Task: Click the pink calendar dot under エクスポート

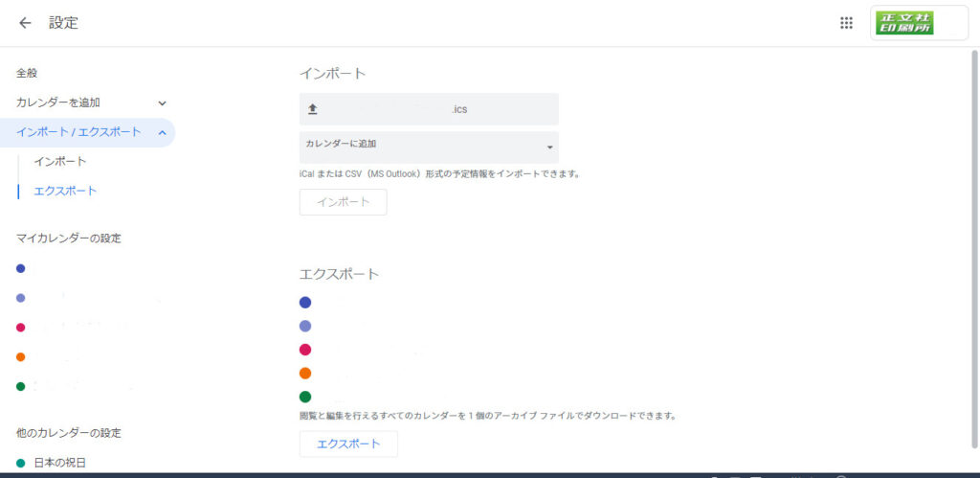Action: point(305,350)
